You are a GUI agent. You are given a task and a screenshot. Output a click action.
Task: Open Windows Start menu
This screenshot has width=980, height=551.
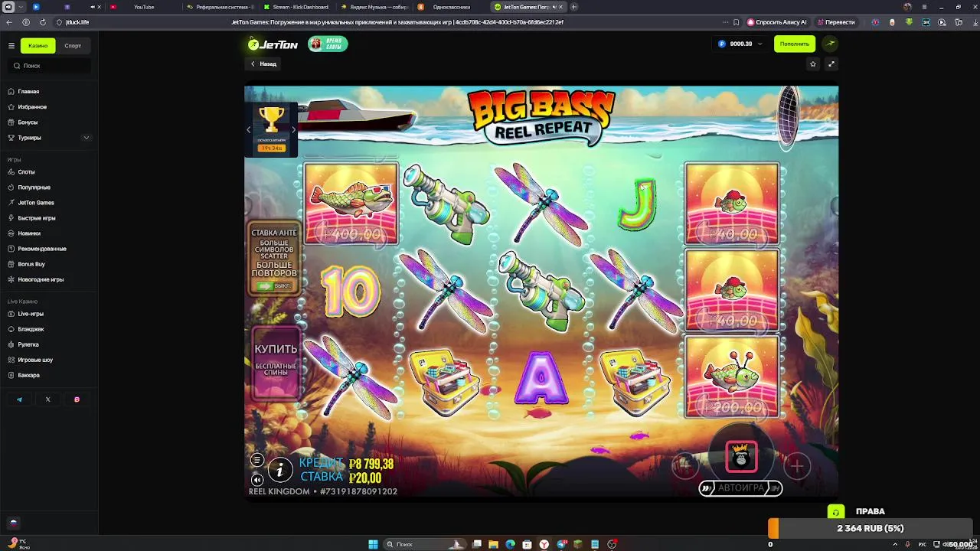[x=373, y=544]
